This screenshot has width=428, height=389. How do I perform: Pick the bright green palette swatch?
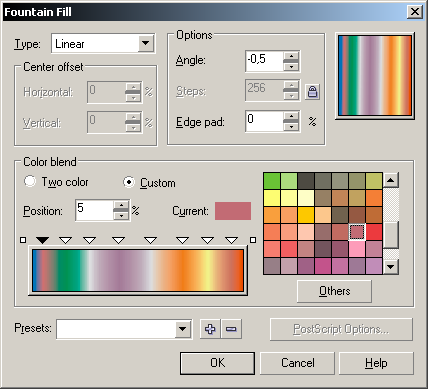tap(272, 181)
